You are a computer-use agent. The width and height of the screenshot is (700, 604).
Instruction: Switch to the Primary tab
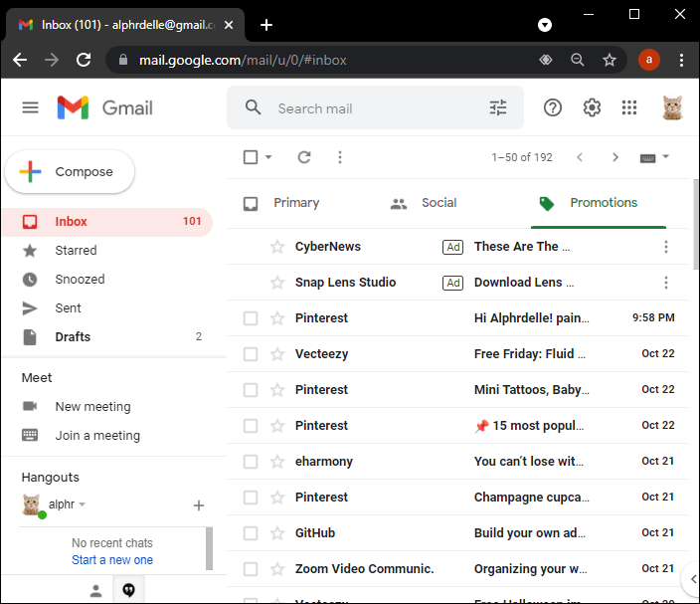click(283, 203)
